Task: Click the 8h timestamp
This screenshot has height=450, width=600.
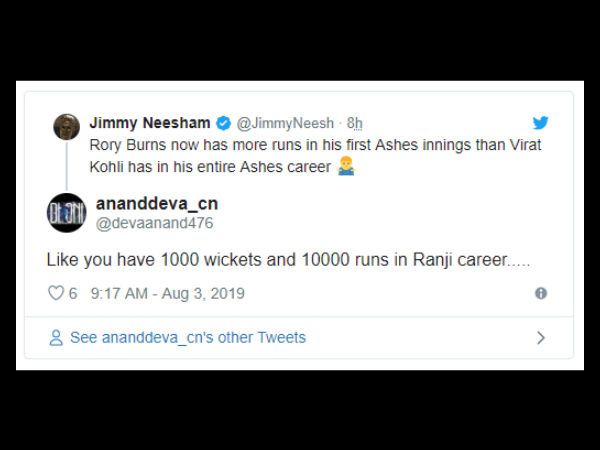Action: tap(355, 124)
